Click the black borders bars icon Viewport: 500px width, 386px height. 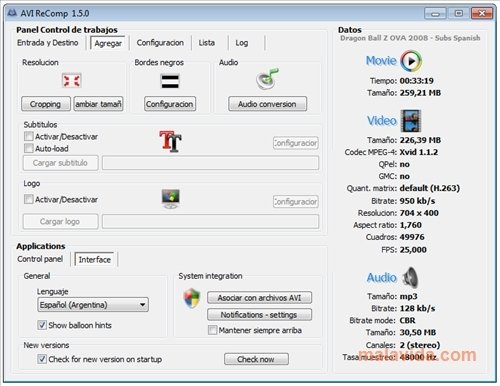click(170, 81)
